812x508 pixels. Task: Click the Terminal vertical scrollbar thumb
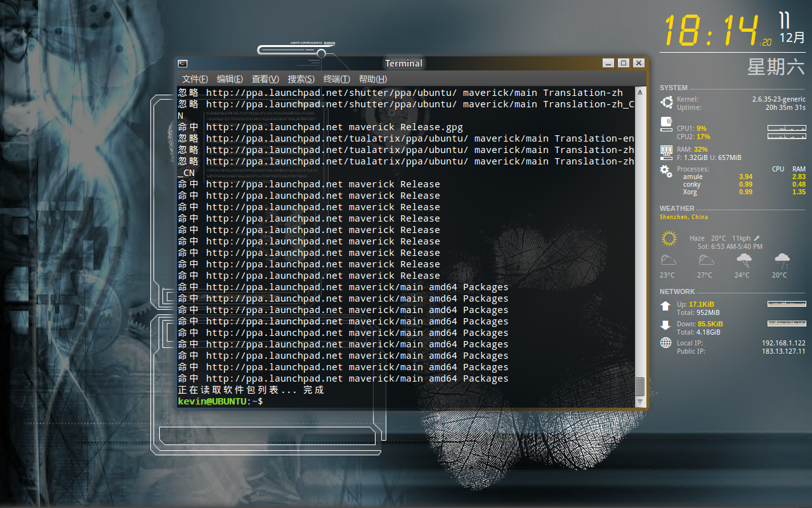pos(640,386)
